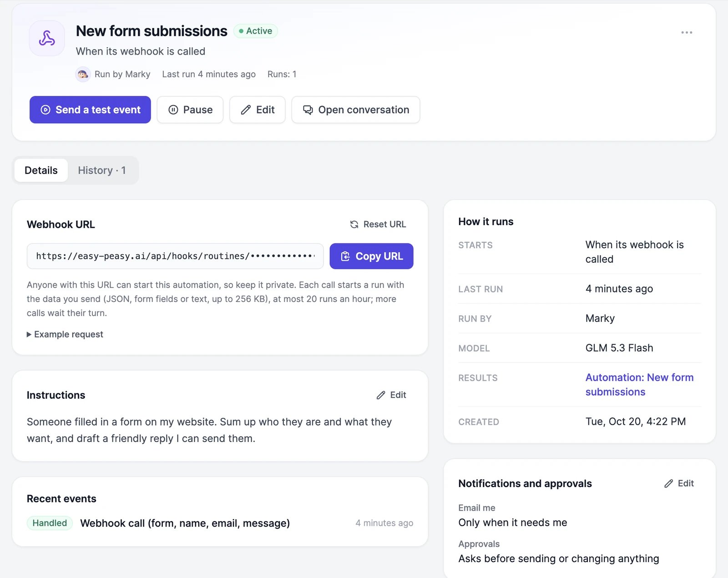Image resolution: width=728 pixels, height=578 pixels.
Task: Click the GLM 5.3 Flash model value
Action: pyautogui.click(x=619, y=348)
